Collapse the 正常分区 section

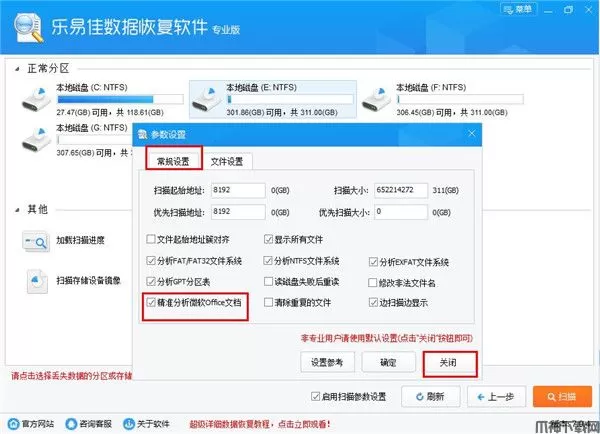[17, 69]
